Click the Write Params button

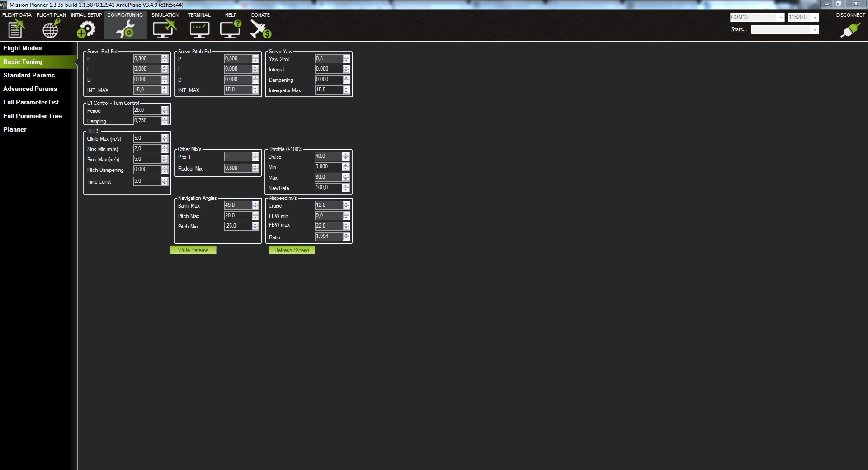pyautogui.click(x=193, y=250)
